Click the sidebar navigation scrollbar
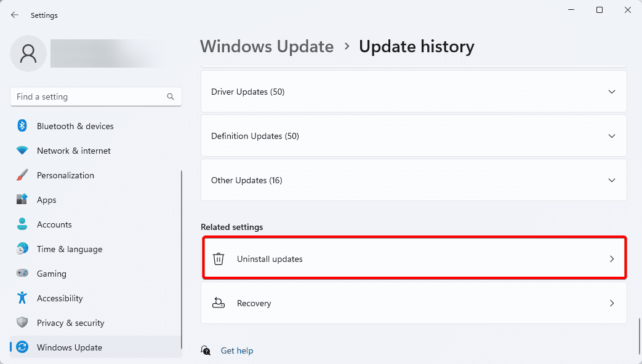 182,259
